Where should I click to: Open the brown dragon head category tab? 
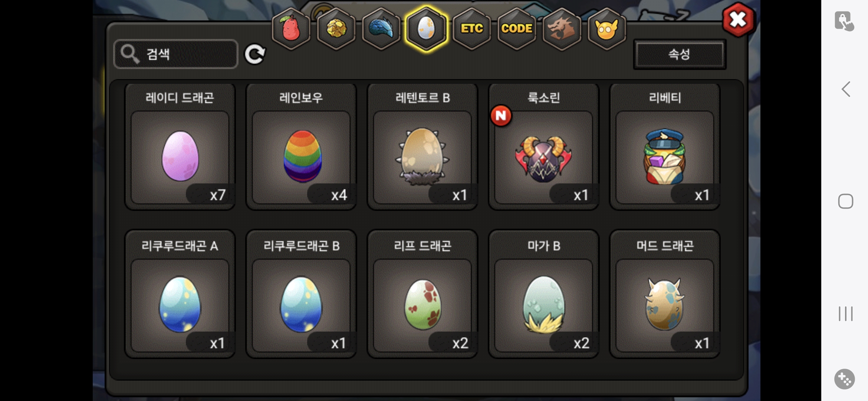562,29
